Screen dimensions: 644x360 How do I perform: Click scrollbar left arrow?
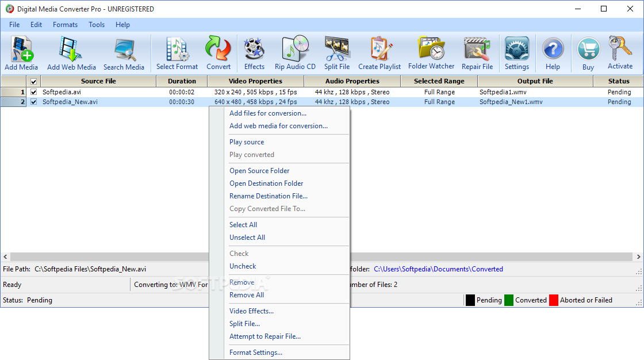(x=5, y=257)
